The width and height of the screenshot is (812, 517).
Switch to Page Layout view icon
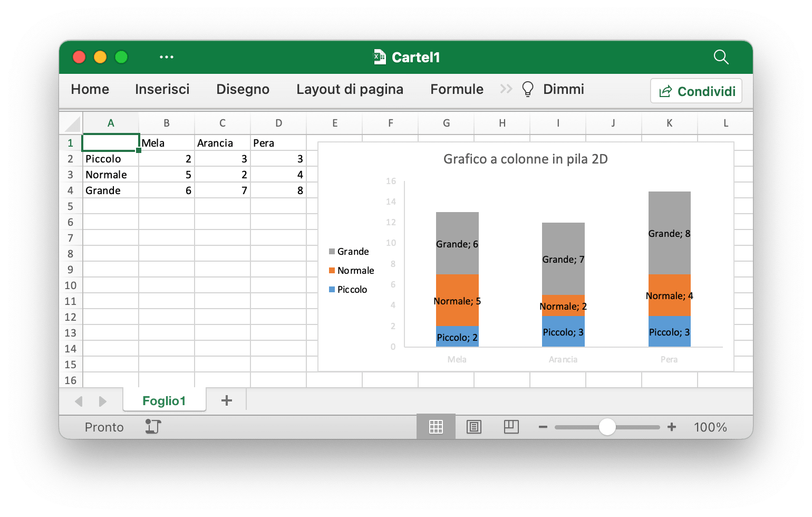(474, 427)
